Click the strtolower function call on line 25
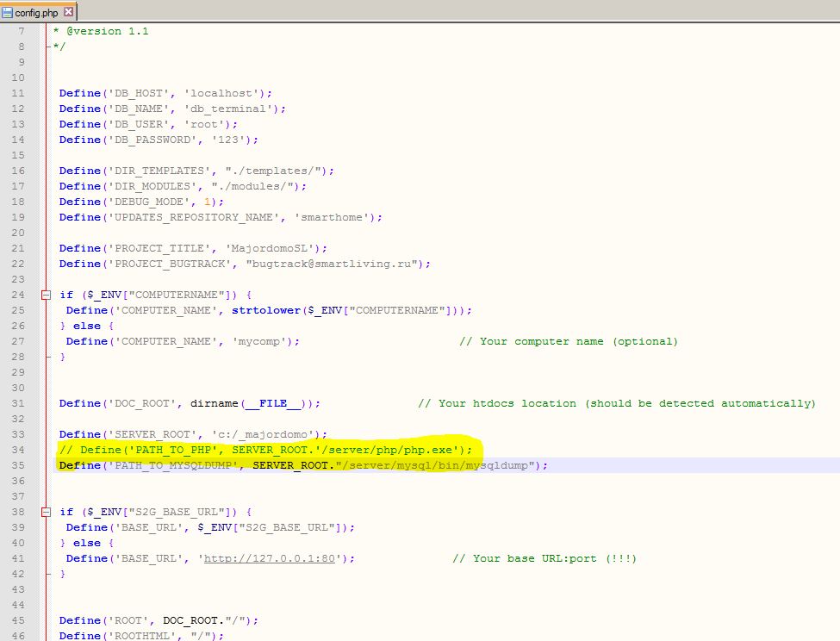The image size is (840, 641). click(265, 310)
